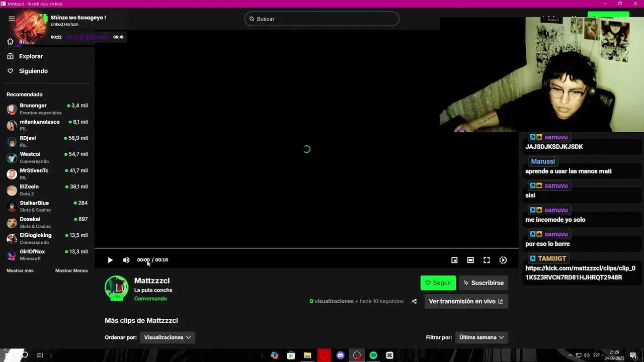Toggle mini player mode
This screenshot has width=644, height=362.
454,260
